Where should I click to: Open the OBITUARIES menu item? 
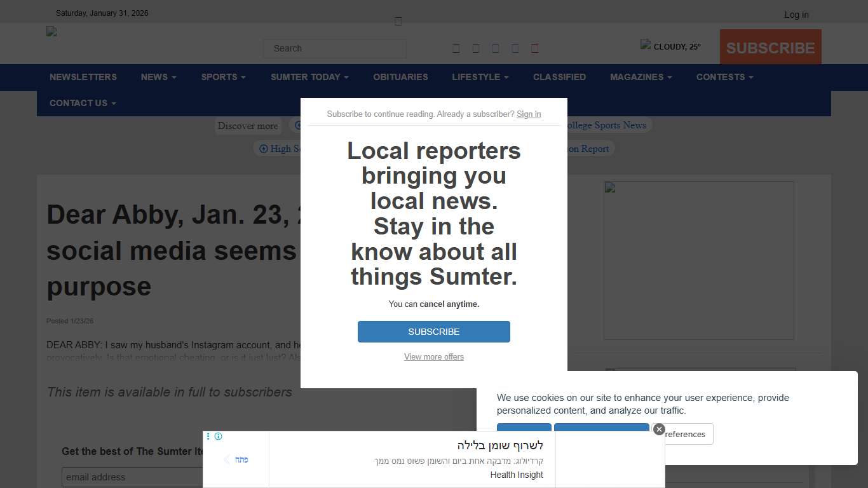click(400, 77)
